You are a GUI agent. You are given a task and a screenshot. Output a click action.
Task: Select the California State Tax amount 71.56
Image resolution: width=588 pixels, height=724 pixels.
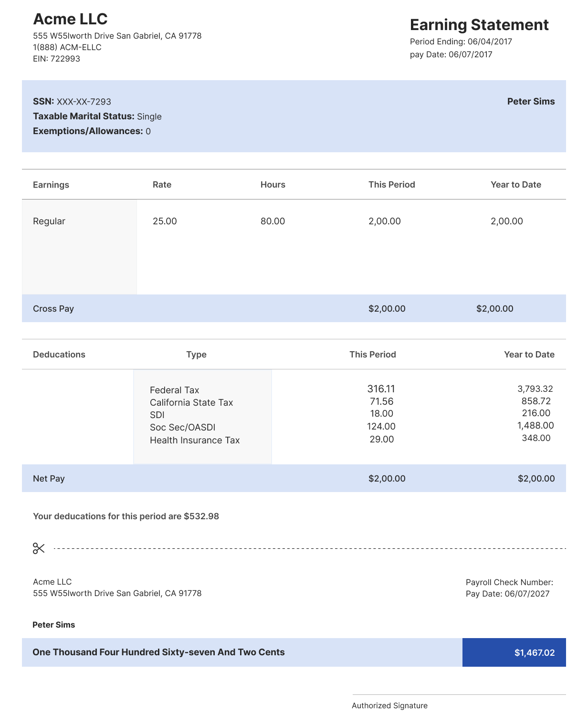381,401
